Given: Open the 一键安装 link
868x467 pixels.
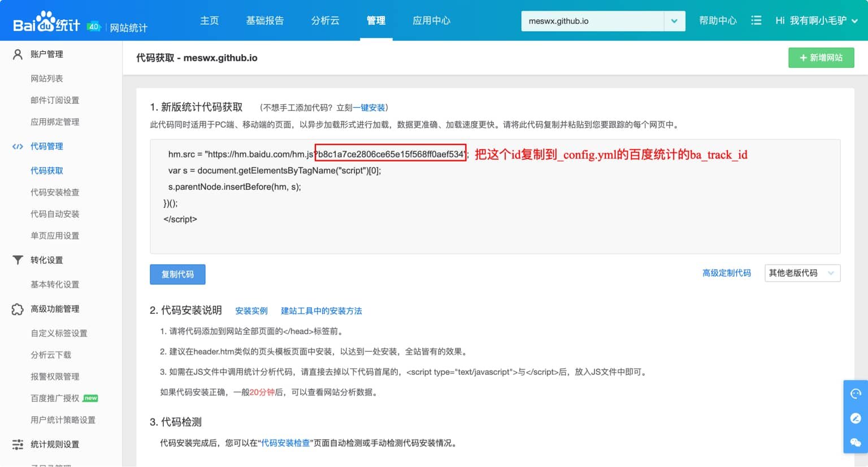Looking at the screenshot, I should [x=369, y=107].
